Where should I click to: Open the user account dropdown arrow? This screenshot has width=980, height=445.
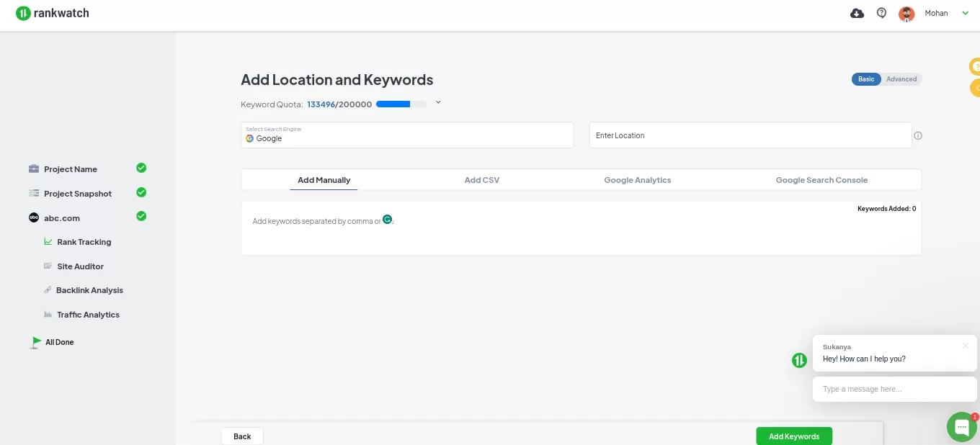point(966,13)
